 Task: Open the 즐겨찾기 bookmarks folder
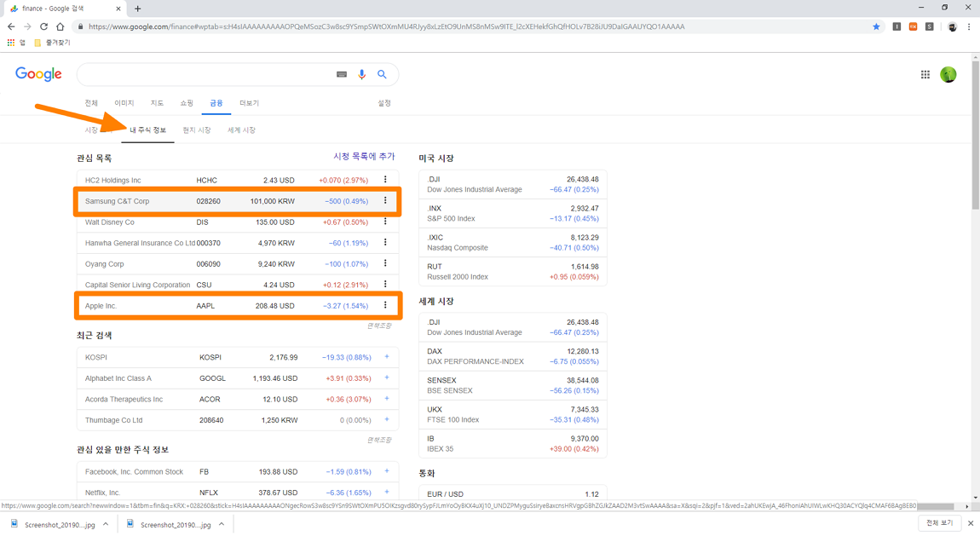[53, 43]
